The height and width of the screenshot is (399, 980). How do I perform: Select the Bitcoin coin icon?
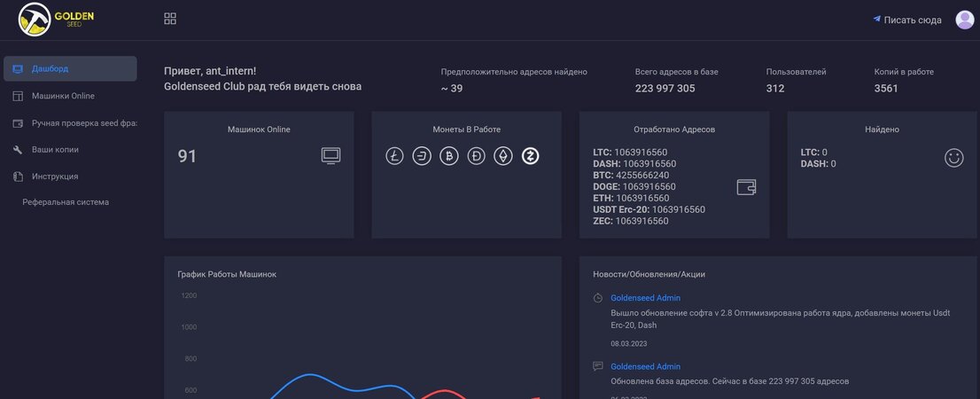point(448,156)
